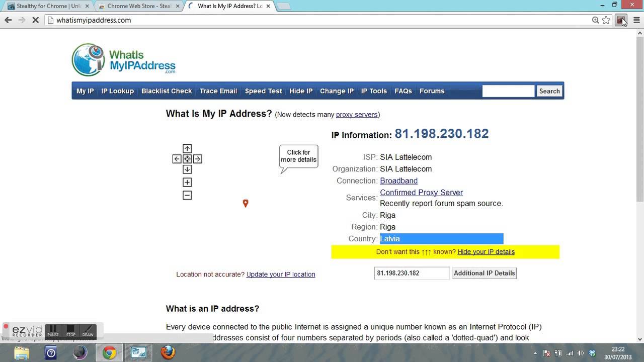Viewport: 644px width, 362px height.
Task: Open the dark round app icon in taskbar
Action: (x=80, y=352)
